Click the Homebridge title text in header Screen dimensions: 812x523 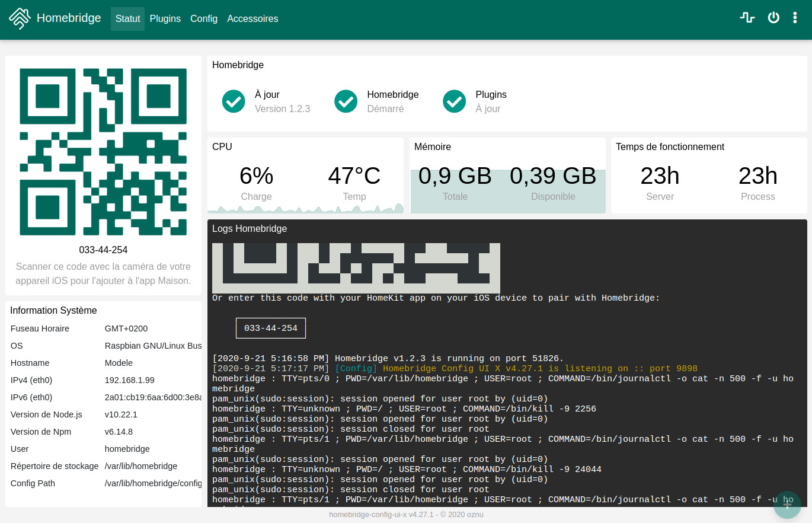69,18
